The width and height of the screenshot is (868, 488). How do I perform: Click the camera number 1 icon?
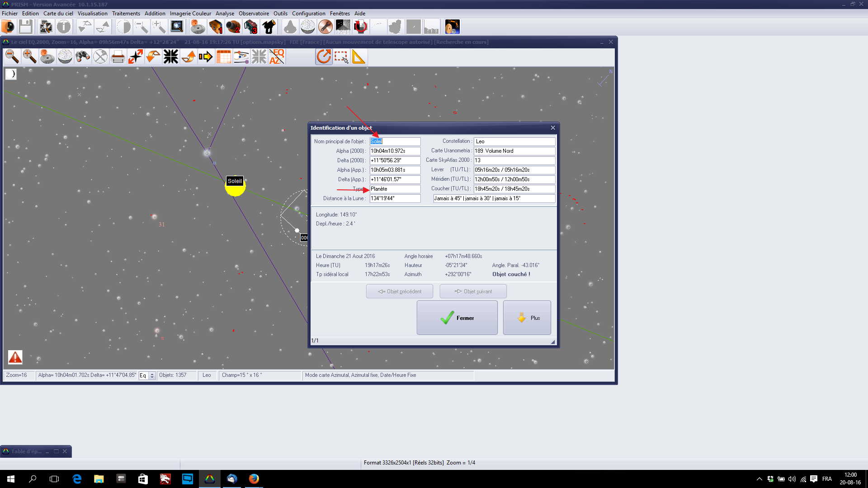pos(216,27)
